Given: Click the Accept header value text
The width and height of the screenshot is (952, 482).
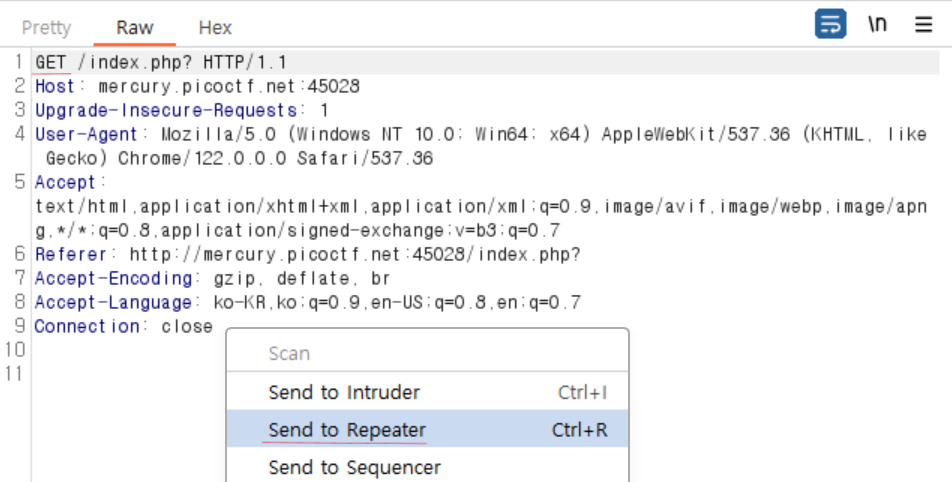Looking at the screenshot, I should (x=481, y=219).
